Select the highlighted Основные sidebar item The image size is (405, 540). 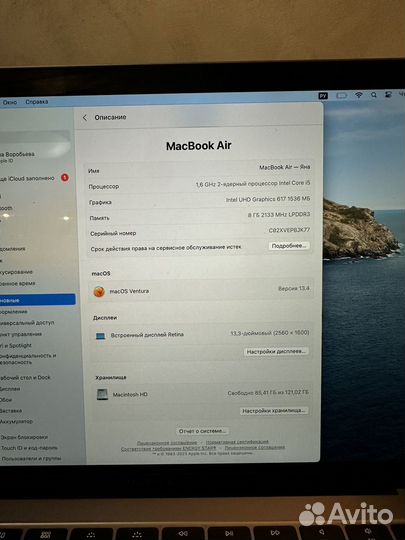coord(38,300)
